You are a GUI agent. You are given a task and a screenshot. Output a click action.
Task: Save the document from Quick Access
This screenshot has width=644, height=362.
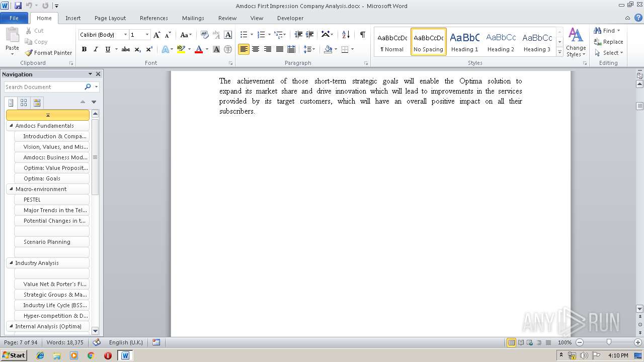click(x=18, y=6)
